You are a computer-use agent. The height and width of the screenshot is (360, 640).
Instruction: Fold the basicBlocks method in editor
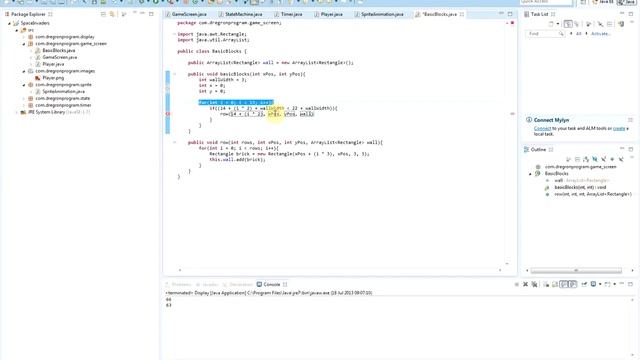point(175,74)
